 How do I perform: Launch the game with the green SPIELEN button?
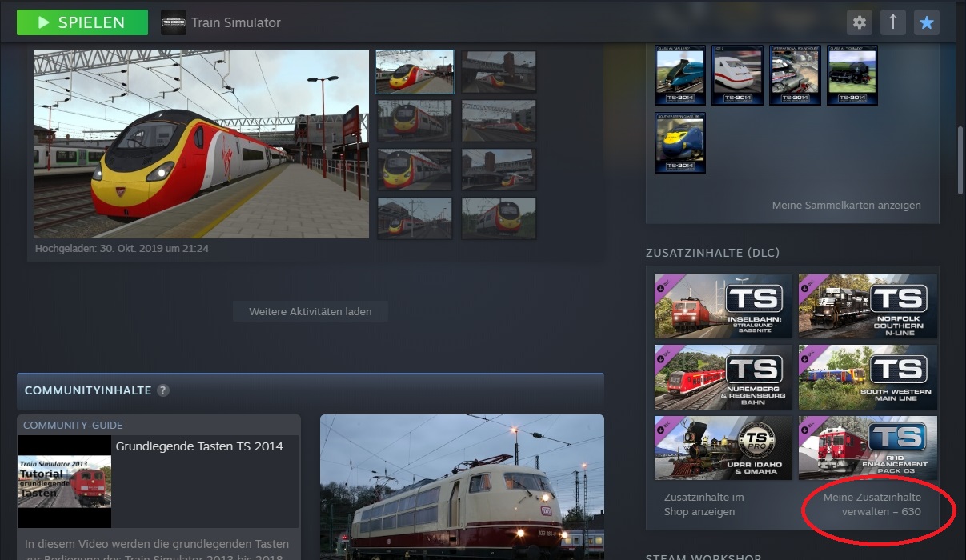click(x=82, y=22)
